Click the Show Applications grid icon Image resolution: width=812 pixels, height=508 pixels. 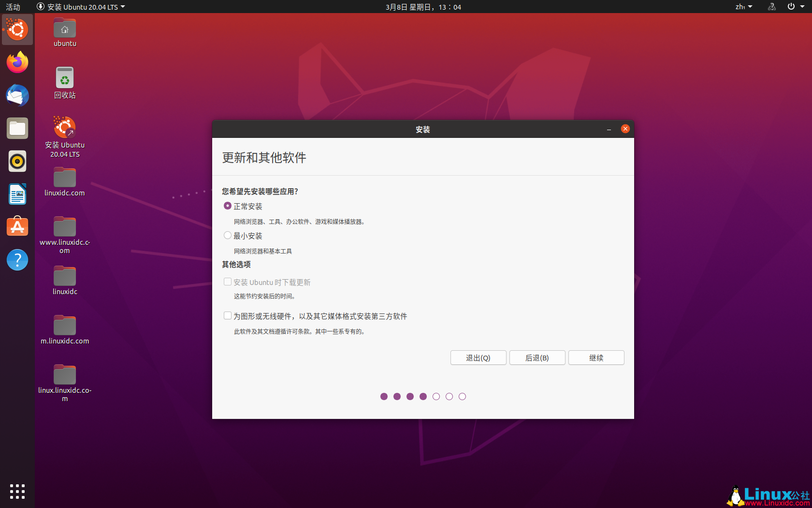[17, 492]
